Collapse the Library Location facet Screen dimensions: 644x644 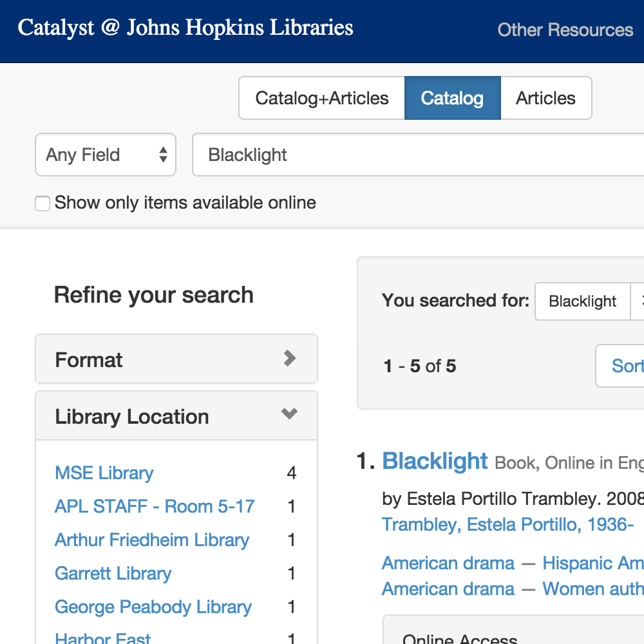tap(176, 416)
